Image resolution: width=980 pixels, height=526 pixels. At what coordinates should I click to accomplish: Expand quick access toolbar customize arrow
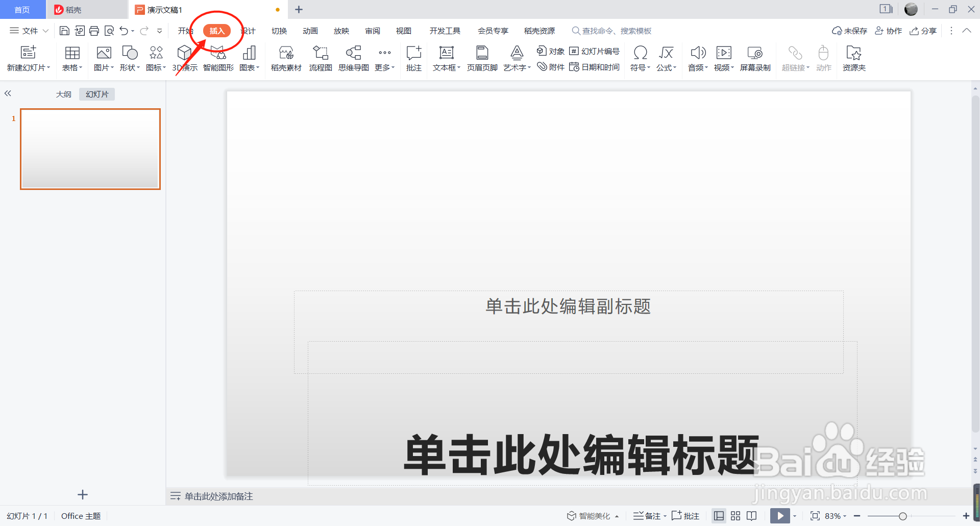(x=160, y=31)
